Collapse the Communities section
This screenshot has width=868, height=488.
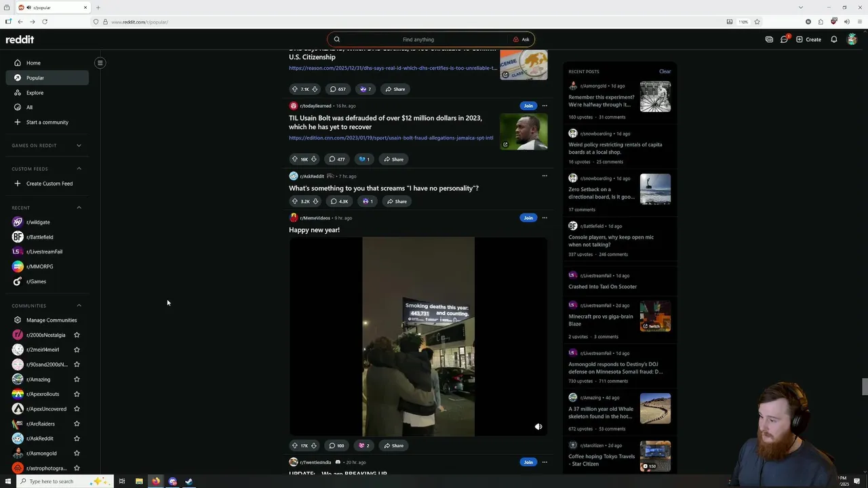(79, 306)
